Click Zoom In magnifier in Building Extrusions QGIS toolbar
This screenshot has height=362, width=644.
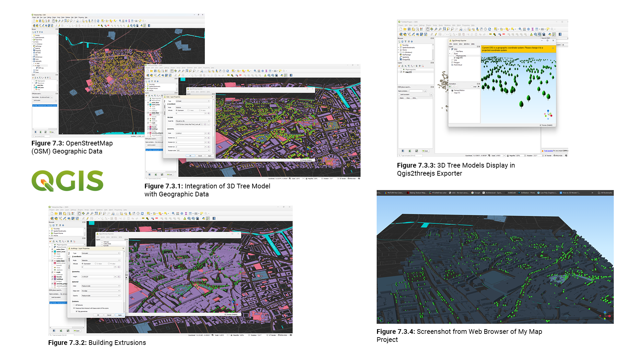pyautogui.click(x=88, y=214)
